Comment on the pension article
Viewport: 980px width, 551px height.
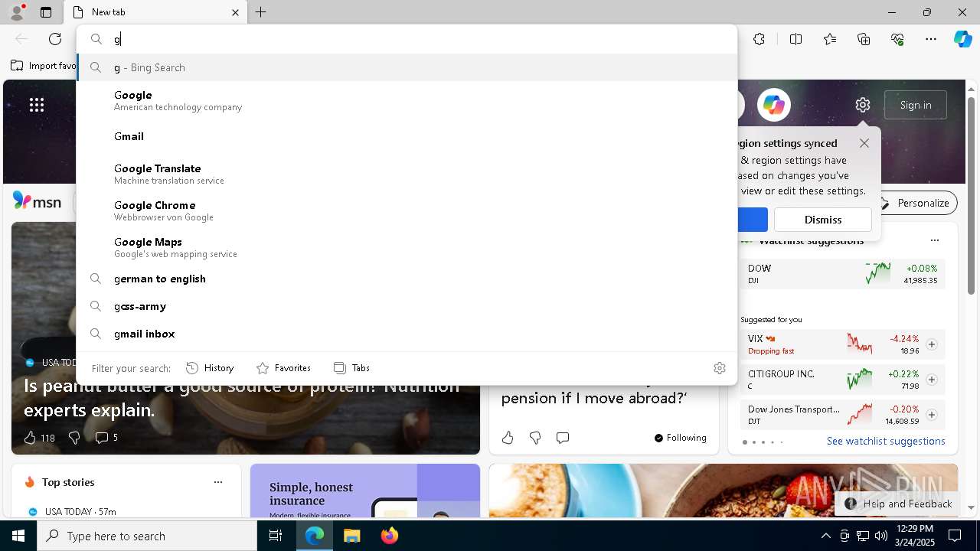(563, 438)
